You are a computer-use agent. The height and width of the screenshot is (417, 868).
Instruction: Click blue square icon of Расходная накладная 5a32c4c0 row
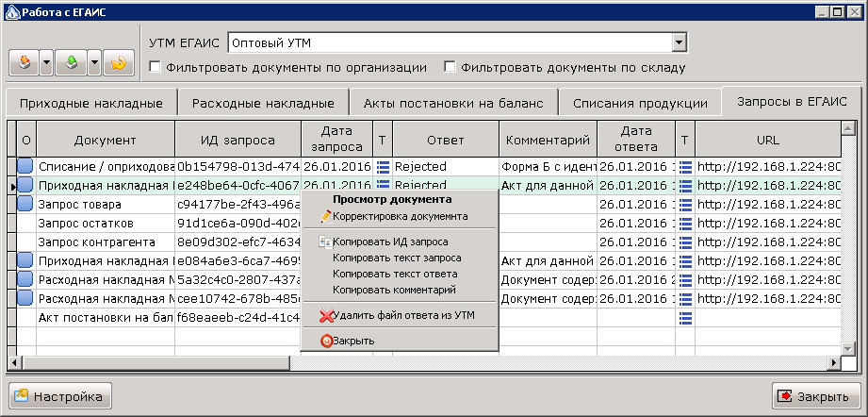coord(25,279)
